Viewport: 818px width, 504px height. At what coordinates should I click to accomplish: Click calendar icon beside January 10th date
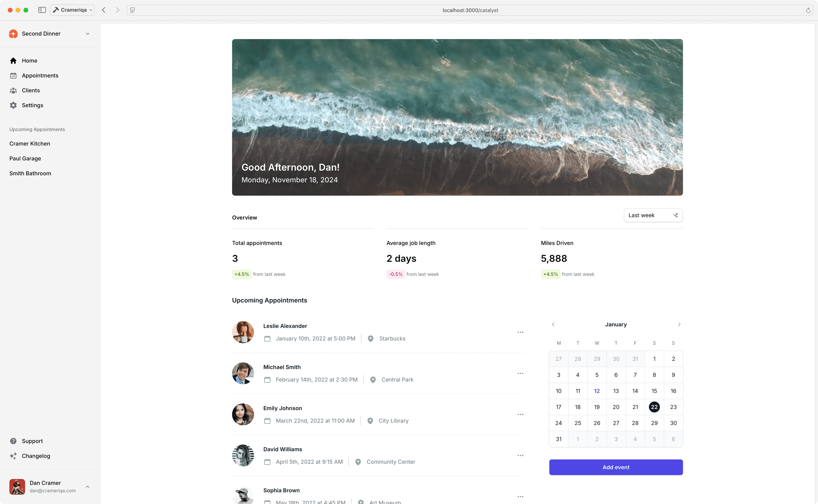click(267, 339)
